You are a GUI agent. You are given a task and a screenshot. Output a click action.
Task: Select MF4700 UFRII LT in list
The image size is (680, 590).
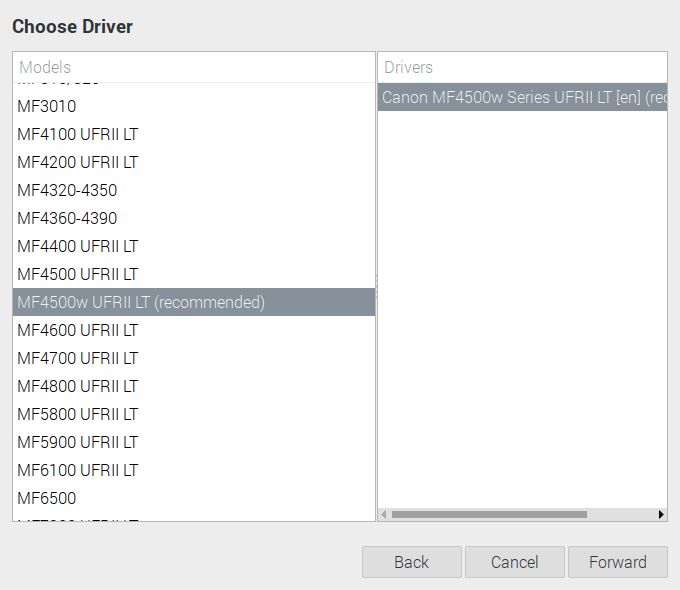point(78,358)
